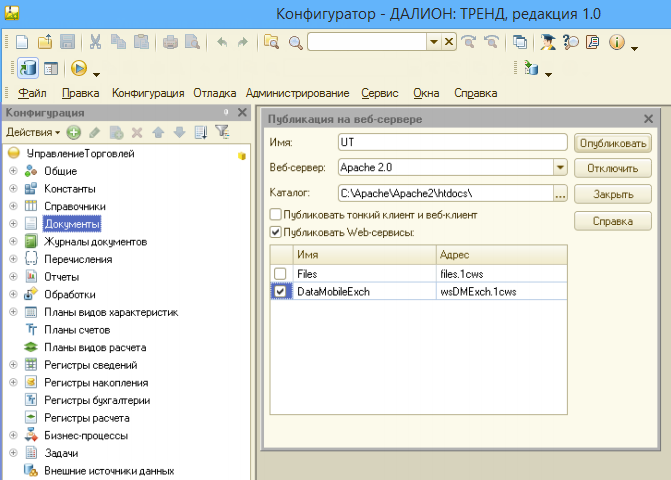Click the Cut scissors icon

point(95,42)
